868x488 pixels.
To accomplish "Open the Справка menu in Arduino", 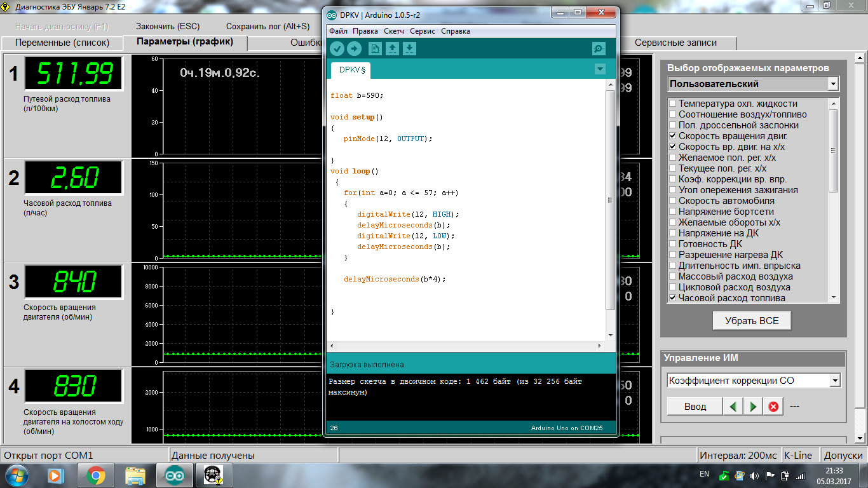I will pyautogui.click(x=456, y=31).
